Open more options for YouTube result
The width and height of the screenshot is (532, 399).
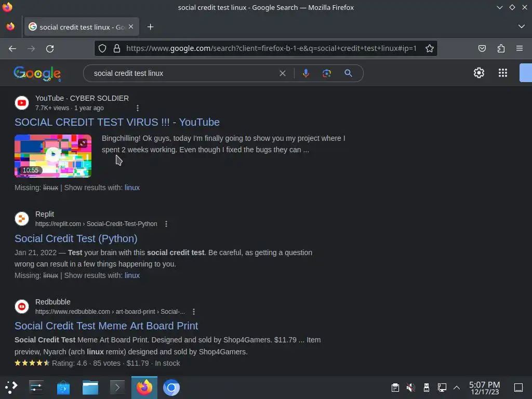pyautogui.click(x=137, y=108)
